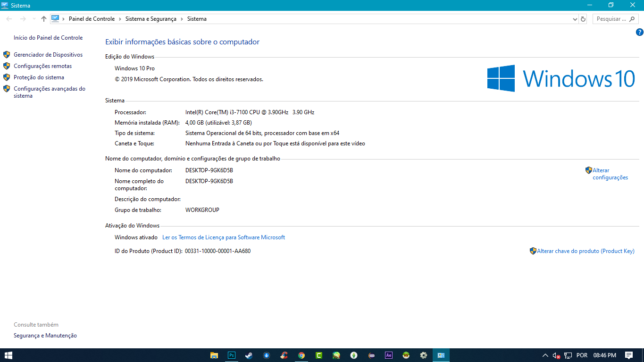Image resolution: width=644 pixels, height=362 pixels.
Task: Click the WORKGROUP value
Action: 202,210
